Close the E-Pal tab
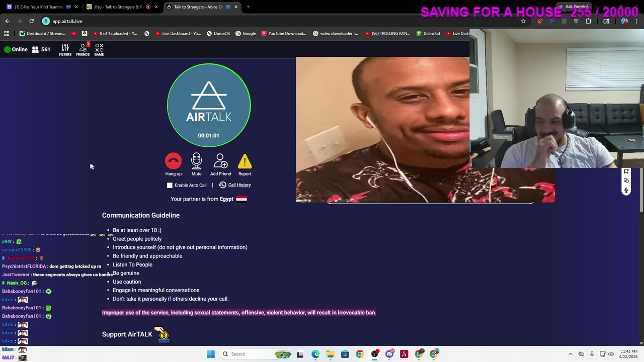The width and height of the screenshot is (644, 362). point(76,7)
